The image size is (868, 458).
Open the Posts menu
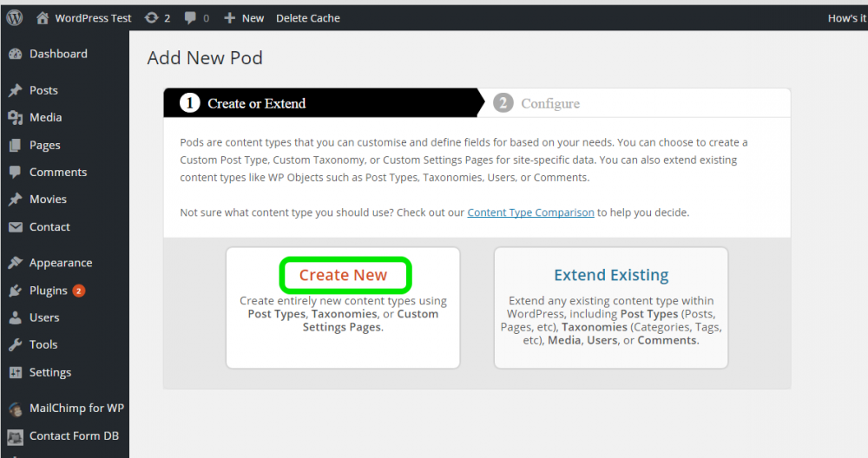point(43,90)
